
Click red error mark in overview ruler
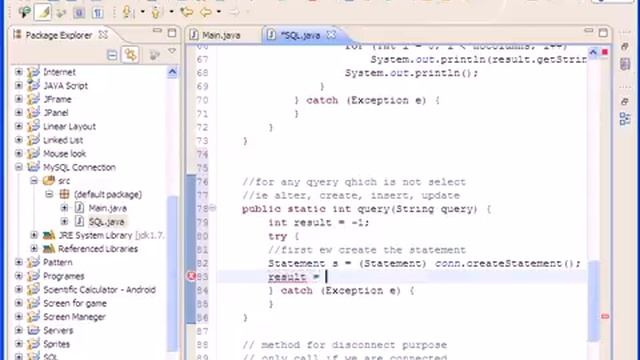[x=605, y=316]
